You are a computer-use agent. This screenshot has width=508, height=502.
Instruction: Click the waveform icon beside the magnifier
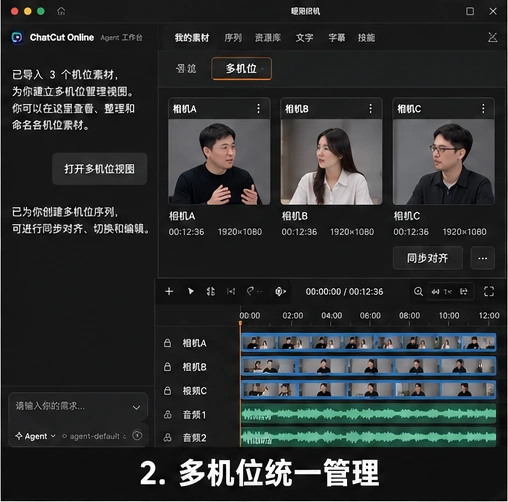coord(435,292)
